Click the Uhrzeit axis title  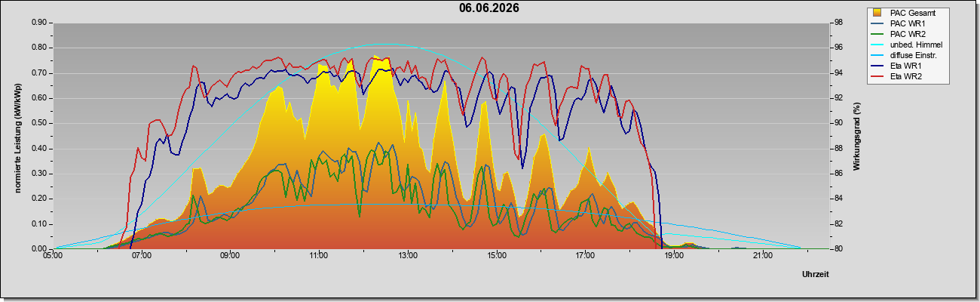point(815,275)
